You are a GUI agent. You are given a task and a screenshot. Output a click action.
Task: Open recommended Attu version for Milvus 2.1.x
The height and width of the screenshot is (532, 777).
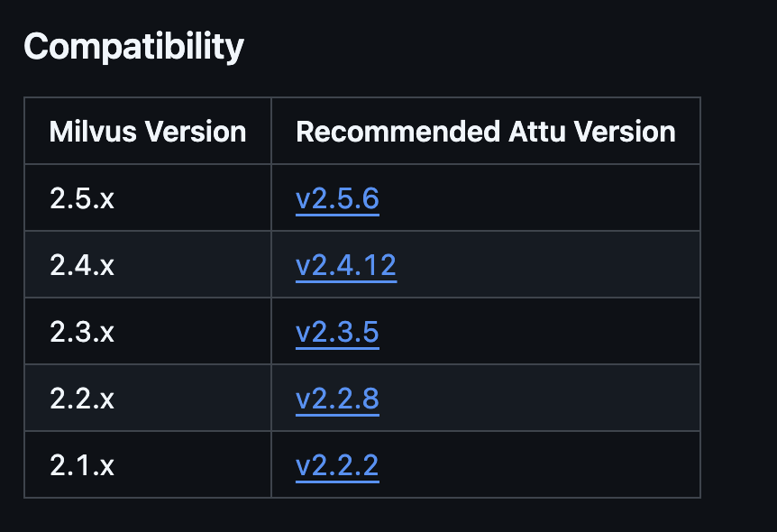point(337,465)
